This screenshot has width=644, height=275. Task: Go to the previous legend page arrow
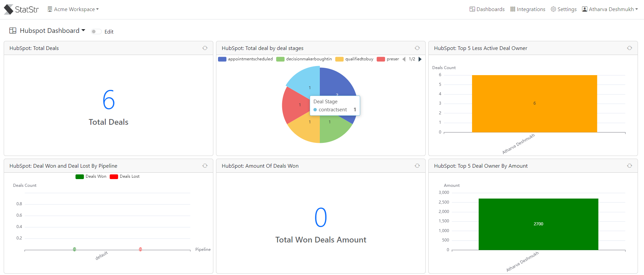[x=404, y=59]
